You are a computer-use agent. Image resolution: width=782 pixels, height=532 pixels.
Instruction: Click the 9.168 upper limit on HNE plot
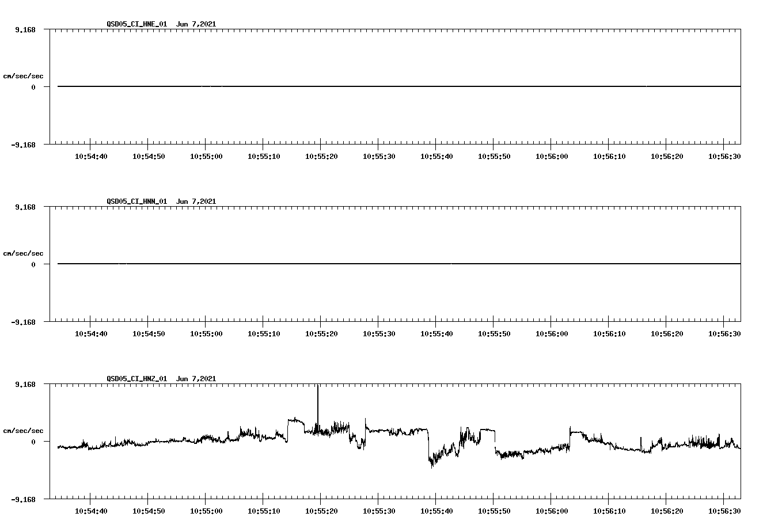pyautogui.click(x=25, y=29)
